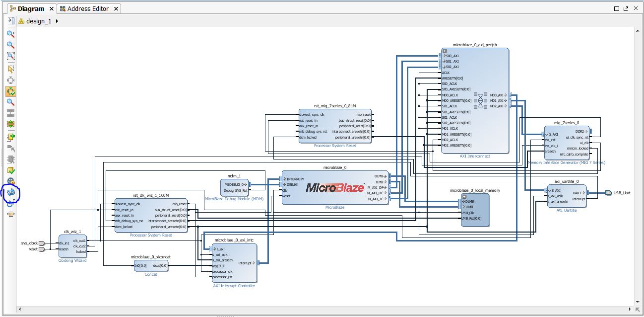The image size is (644, 317).
Task: Click the Memory Interface Generator label
Action: [566, 162]
